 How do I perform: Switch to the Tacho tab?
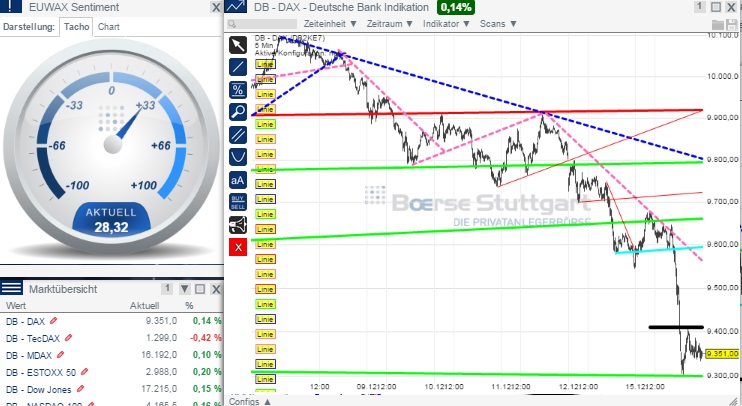point(76,27)
